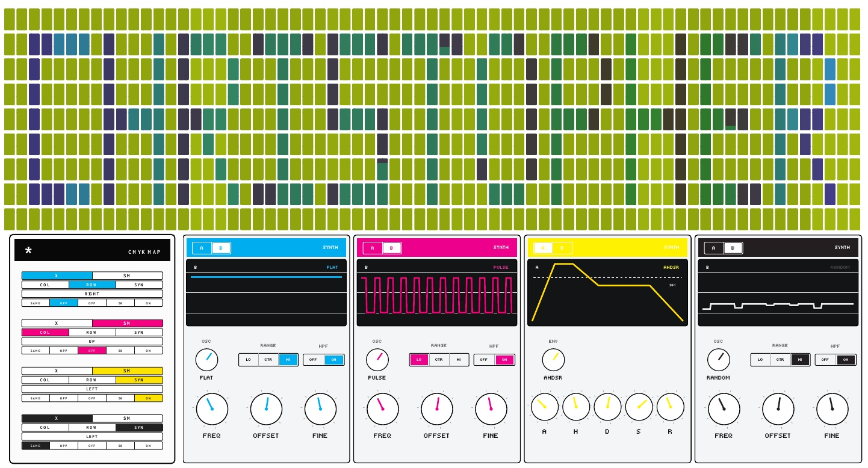Image resolution: width=868 pixels, height=468 pixels.
Task: Switch black synth to slot A
Action: click(714, 248)
